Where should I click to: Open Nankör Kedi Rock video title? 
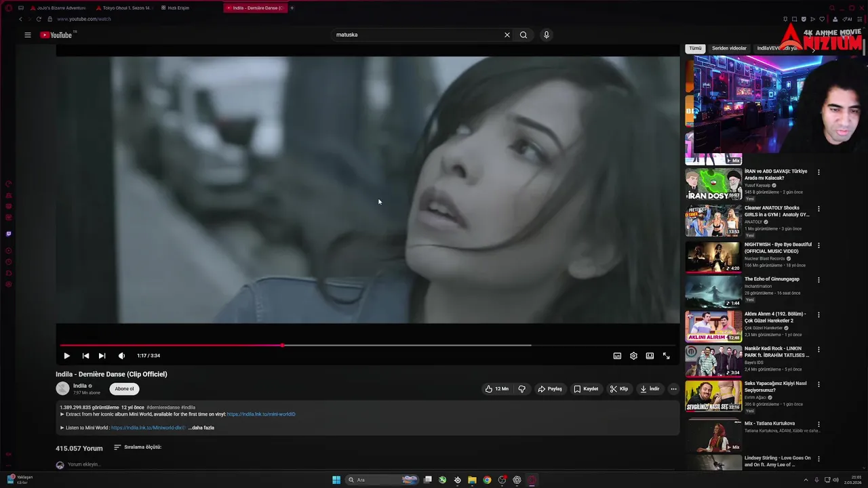777,352
